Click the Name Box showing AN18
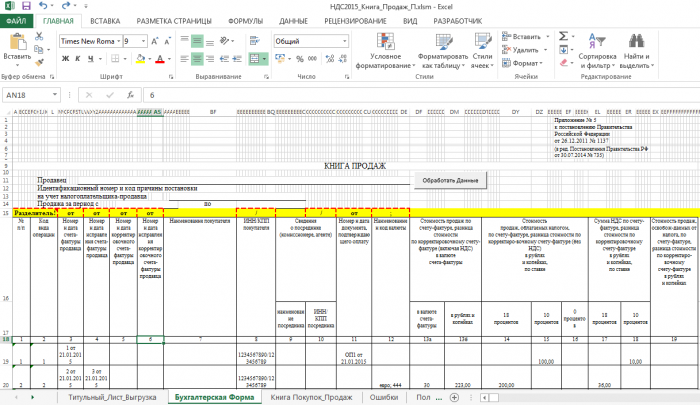Screen dimensions: 700x405 pos(31,95)
